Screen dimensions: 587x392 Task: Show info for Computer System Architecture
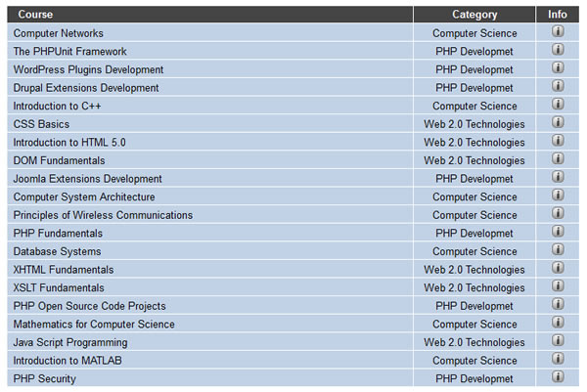coord(558,196)
